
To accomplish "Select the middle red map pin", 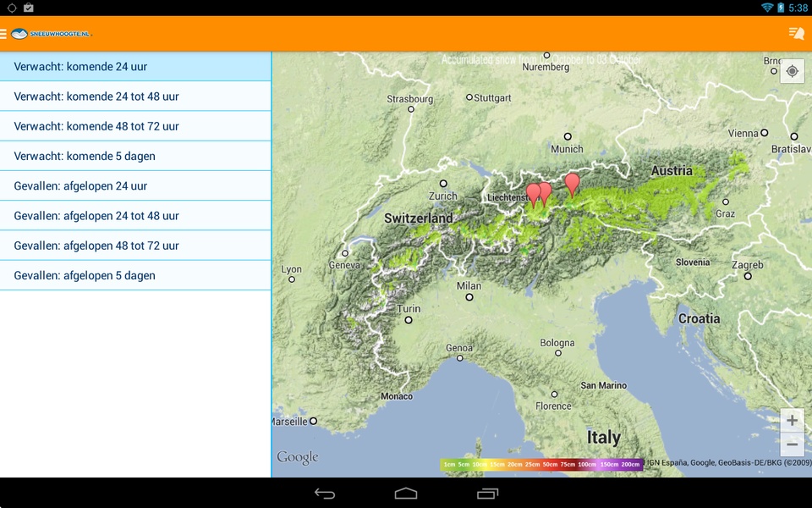I will click(544, 194).
